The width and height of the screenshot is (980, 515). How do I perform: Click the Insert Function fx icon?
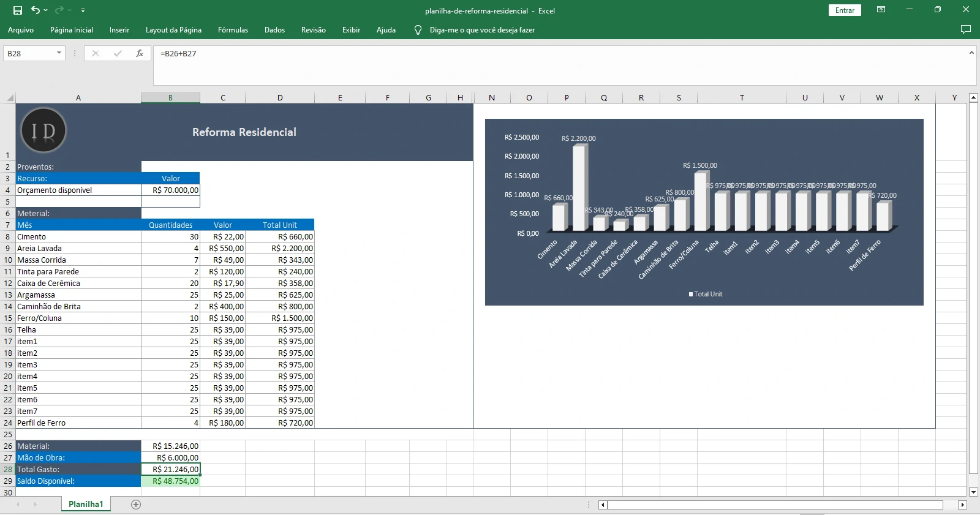[x=140, y=53]
